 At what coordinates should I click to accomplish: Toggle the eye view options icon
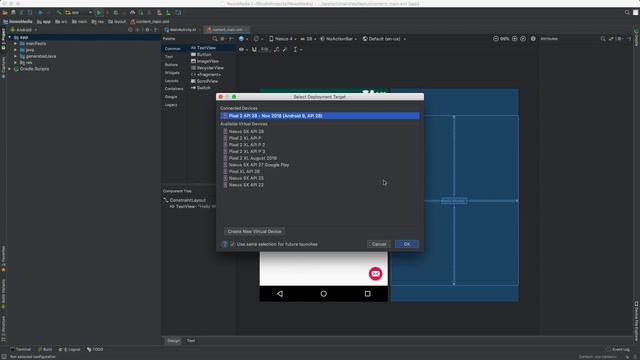click(x=243, y=49)
